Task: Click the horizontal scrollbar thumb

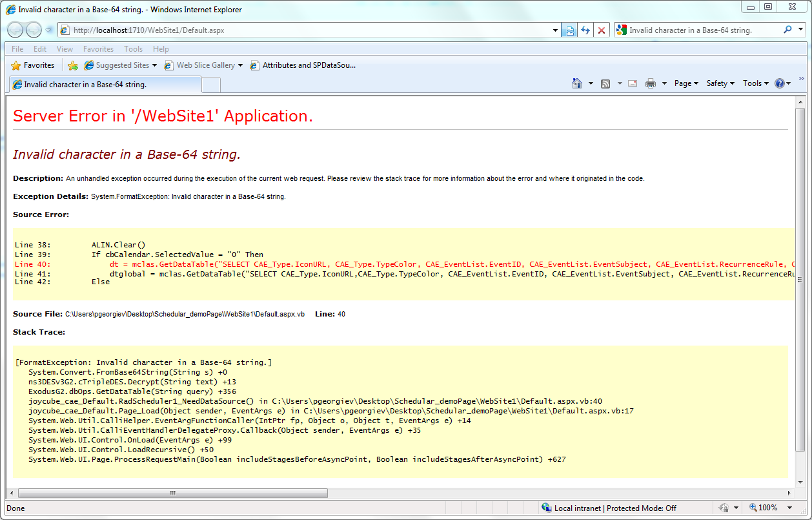Action: click(x=172, y=493)
